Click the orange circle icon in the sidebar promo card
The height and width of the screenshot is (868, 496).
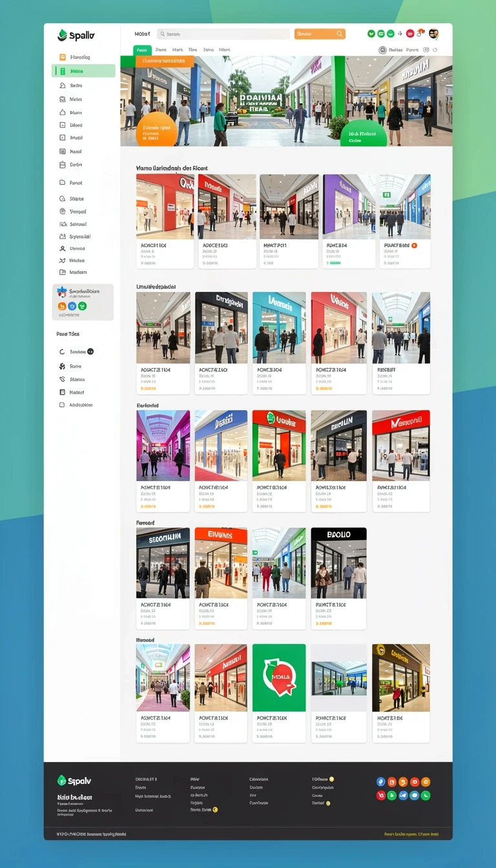pos(62,306)
